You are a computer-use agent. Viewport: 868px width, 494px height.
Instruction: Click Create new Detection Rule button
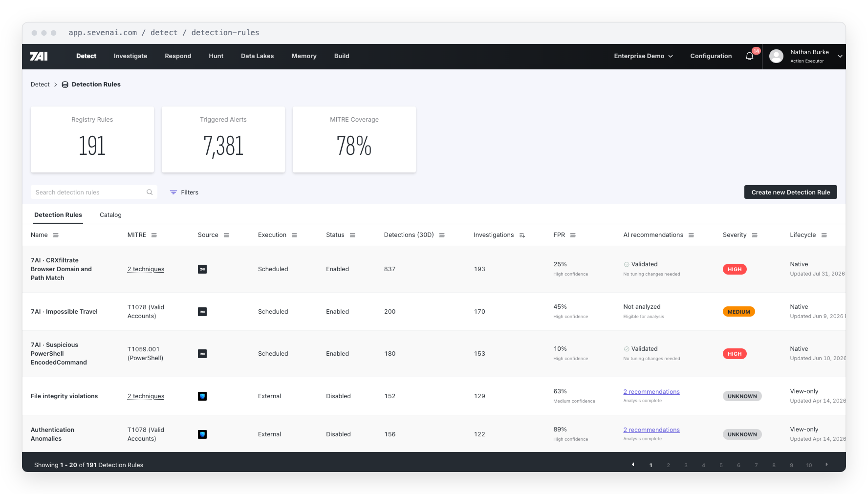(791, 192)
